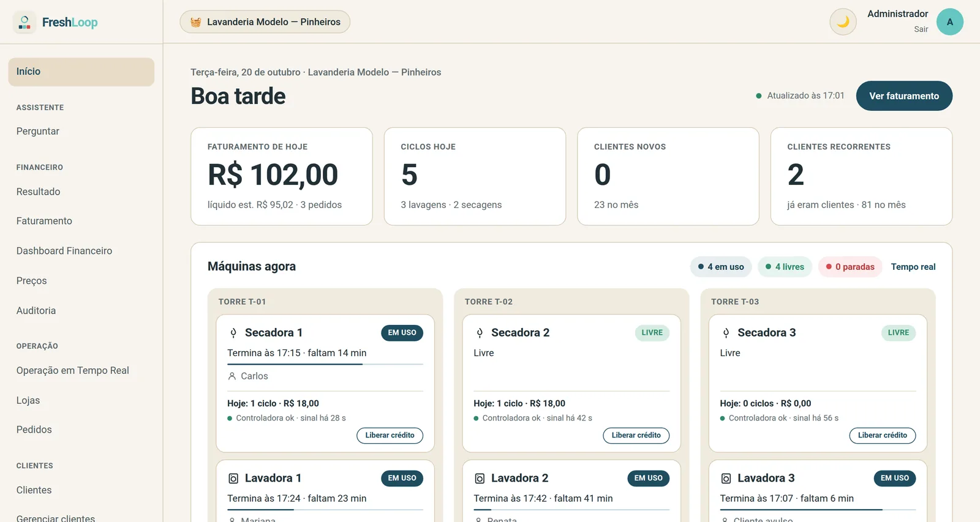Open Auditoria in the sidebar
The image size is (980, 522).
tap(36, 311)
